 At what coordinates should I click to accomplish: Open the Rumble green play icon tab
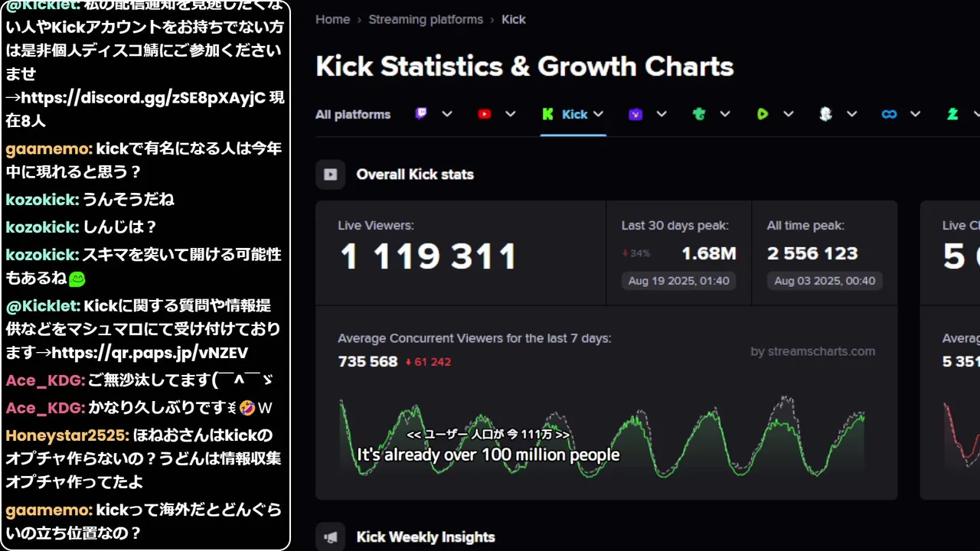click(x=762, y=114)
